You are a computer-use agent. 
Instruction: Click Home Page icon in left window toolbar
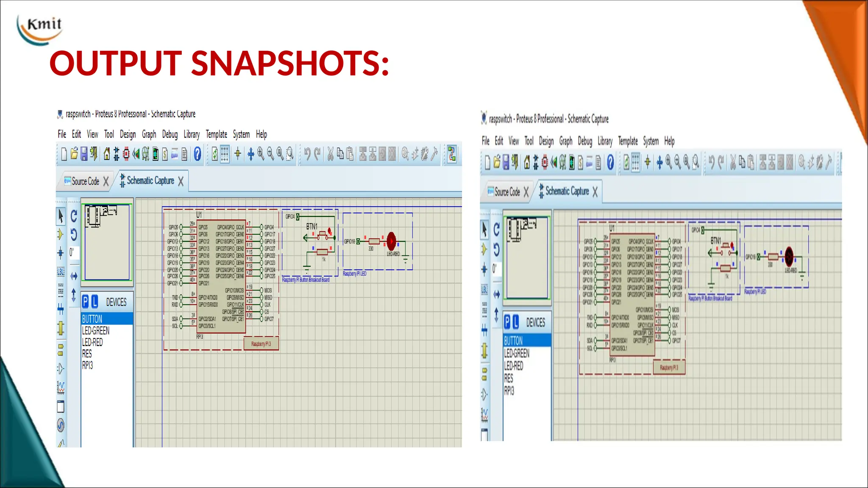107,154
